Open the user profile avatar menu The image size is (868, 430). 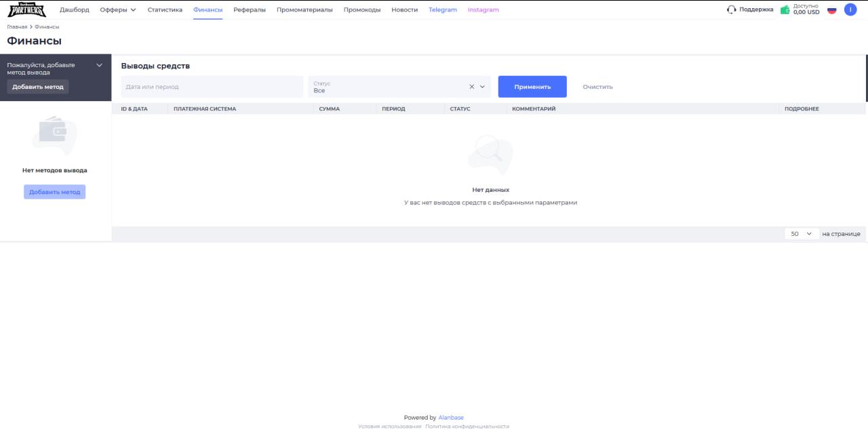(x=850, y=9)
